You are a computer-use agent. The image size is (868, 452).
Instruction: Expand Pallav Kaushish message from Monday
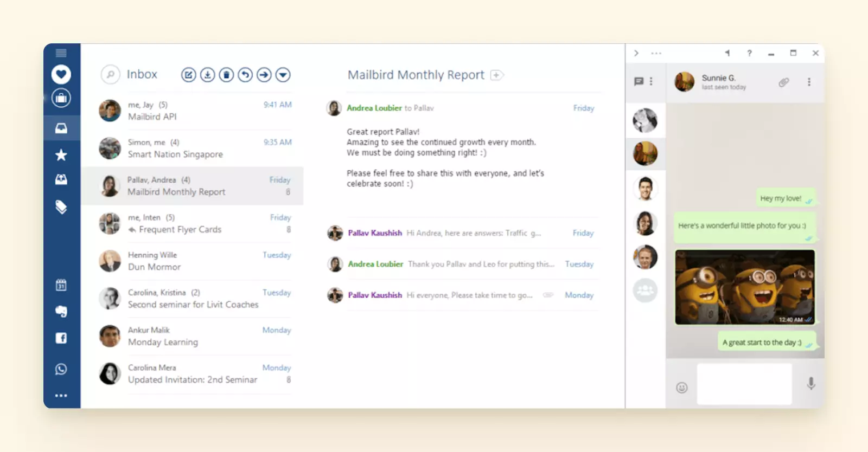(461, 295)
